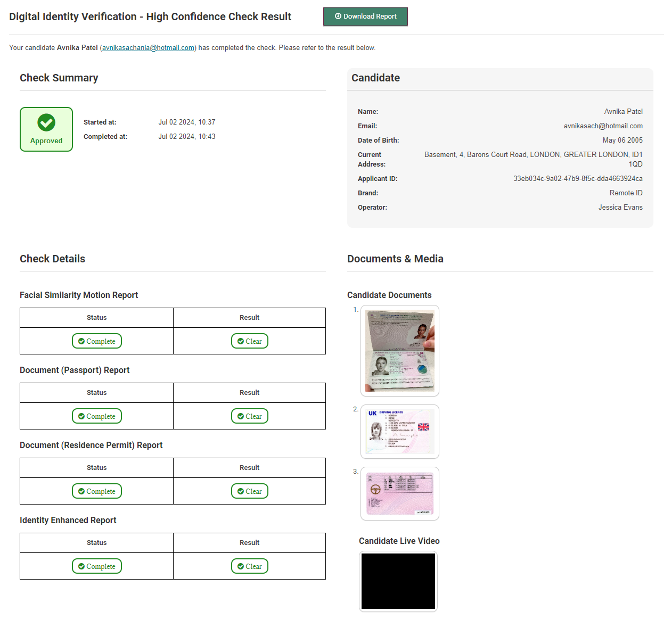
Task: Click the Document (Passport) Report heading
Action: [x=75, y=370]
